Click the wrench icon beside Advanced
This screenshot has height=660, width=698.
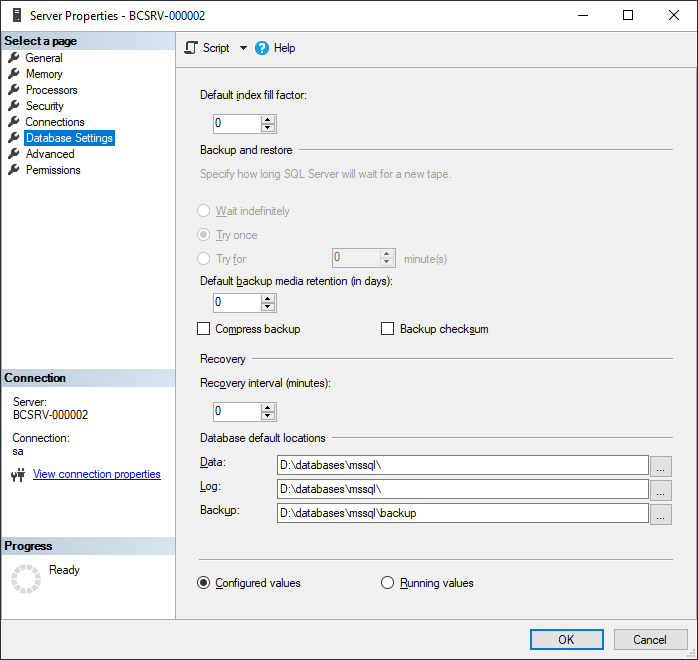point(14,154)
